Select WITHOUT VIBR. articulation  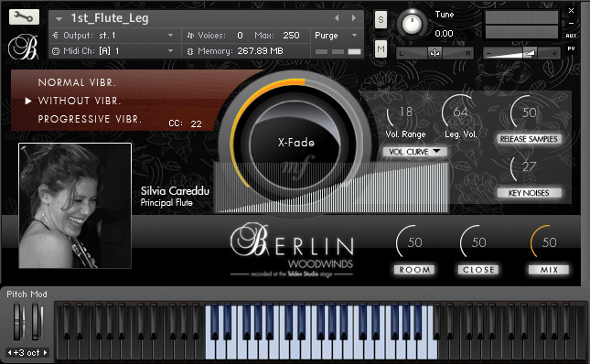point(80,101)
